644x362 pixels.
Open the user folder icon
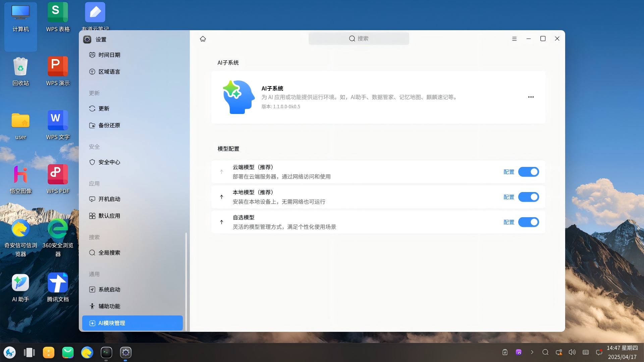click(x=20, y=126)
